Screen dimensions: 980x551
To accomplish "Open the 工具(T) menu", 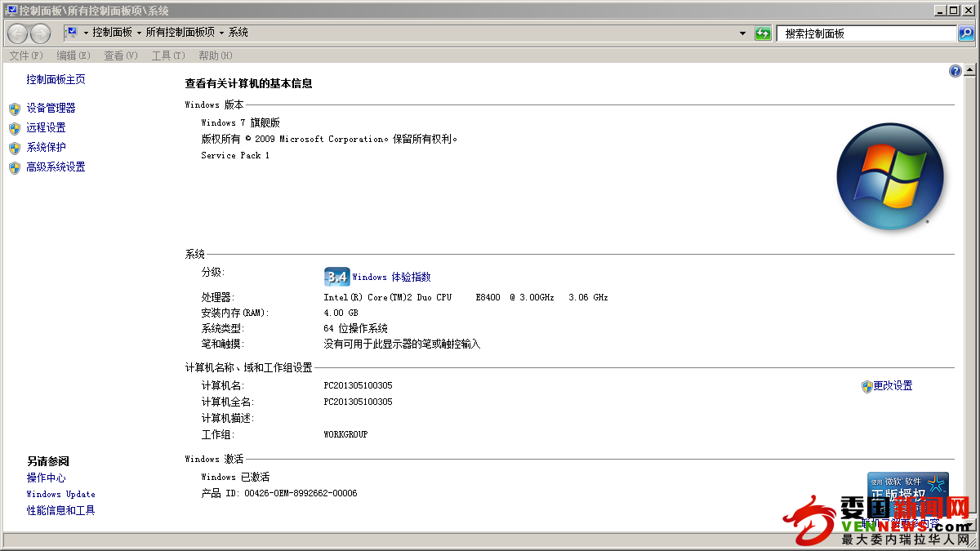I will tap(168, 56).
